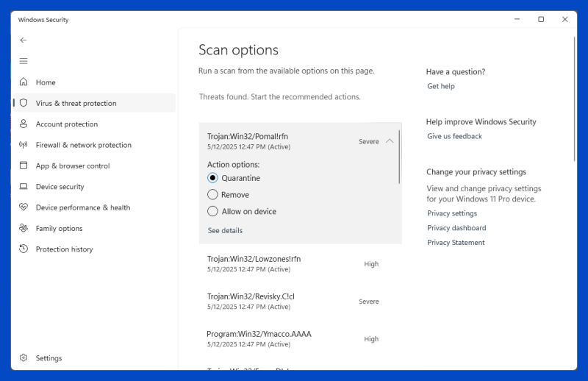Open Device security page
The image size is (588, 381).
pos(94,187)
